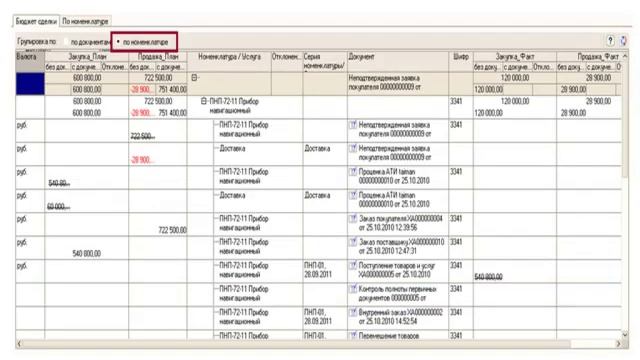
Task: Select the 'Перемещение товаров' document cell
Action: [398, 335]
